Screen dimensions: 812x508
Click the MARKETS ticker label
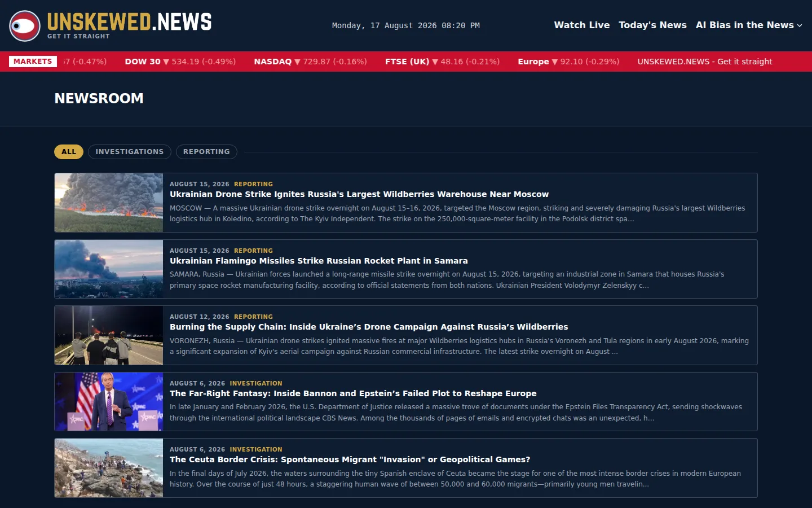[33, 62]
